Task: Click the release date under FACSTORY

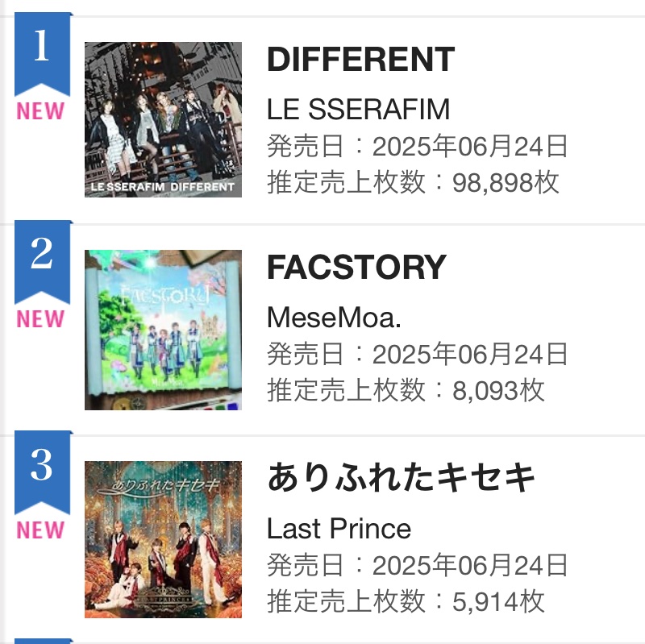Action: tap(418, 354)
